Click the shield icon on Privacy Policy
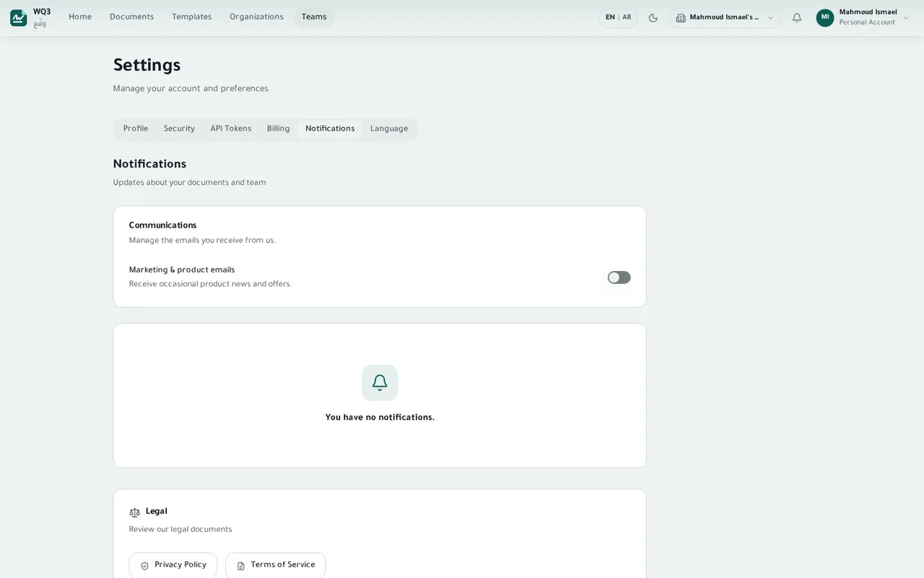 point(144,566)
